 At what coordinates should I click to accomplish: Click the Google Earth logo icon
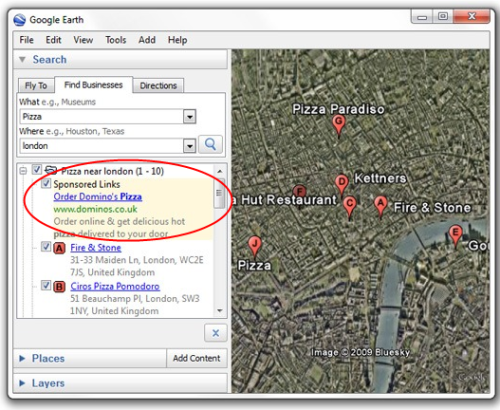point(20,20)
